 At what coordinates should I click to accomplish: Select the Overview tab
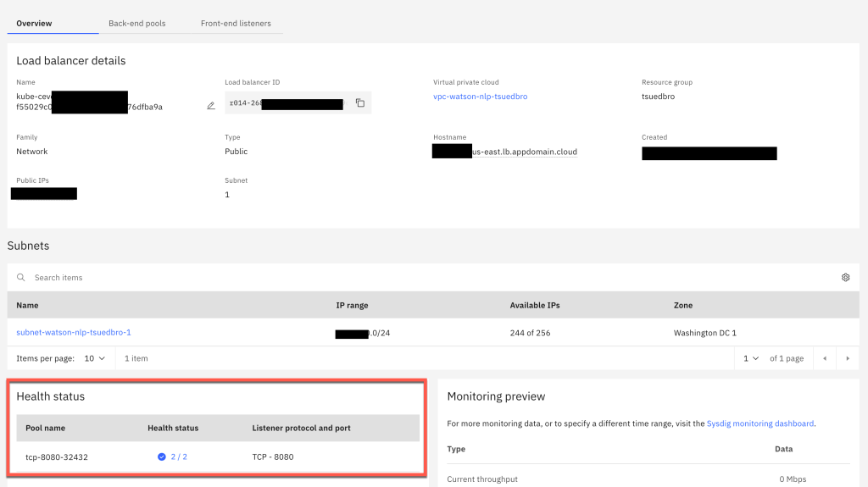coord(35,24)
